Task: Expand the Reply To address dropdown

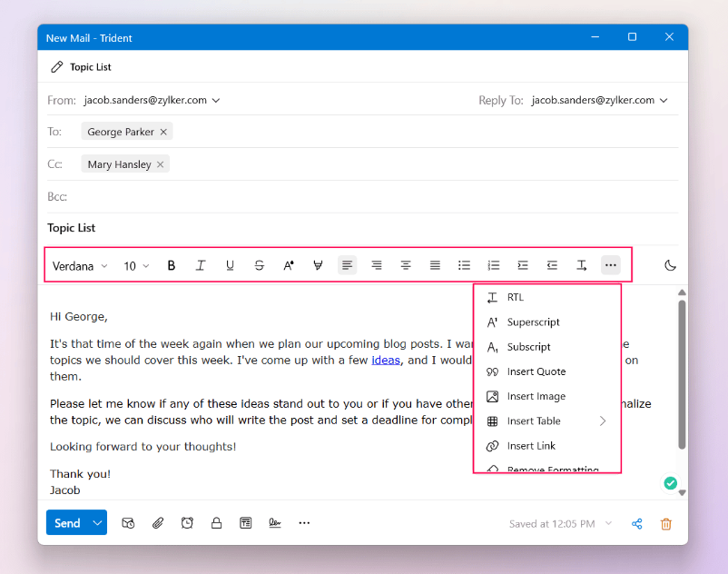Action: click(664, 100)
